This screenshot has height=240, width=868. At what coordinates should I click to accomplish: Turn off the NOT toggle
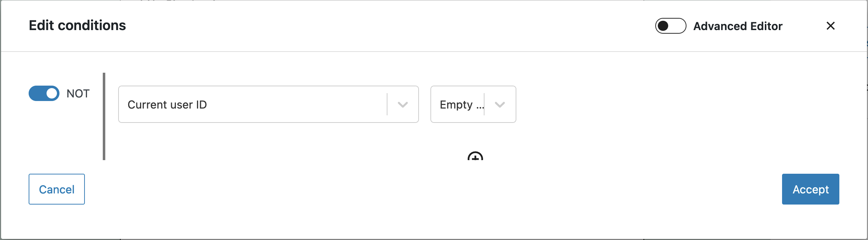pyautogui.click(x=44, y=93)
